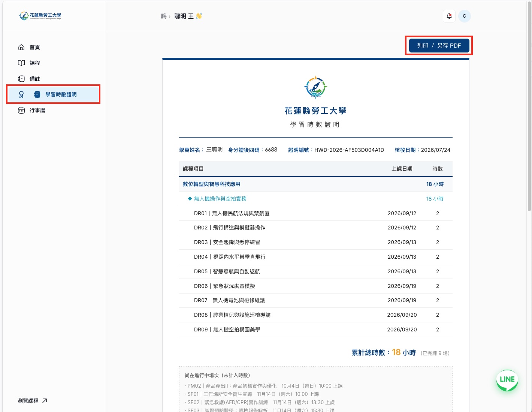Click the 尚在進行中場次 heading
Image resolution: width=532 pixels, height=412 pixels.
(x=217, y=375)
